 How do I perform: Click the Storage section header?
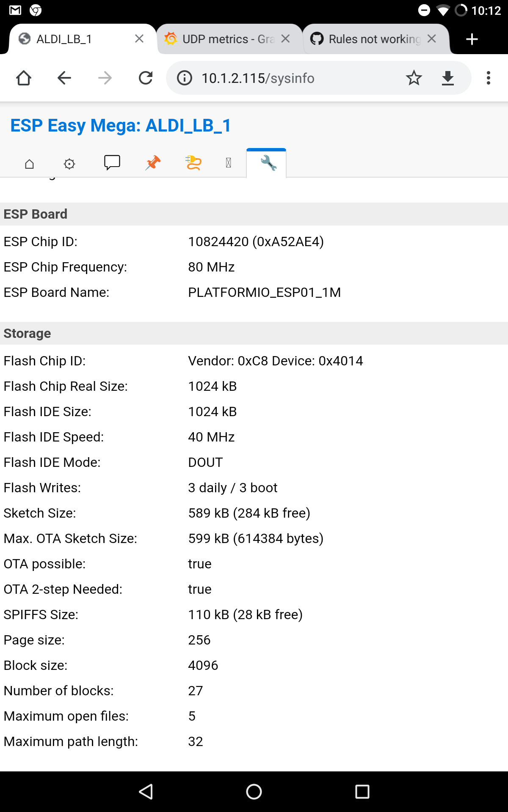[254, 333]
